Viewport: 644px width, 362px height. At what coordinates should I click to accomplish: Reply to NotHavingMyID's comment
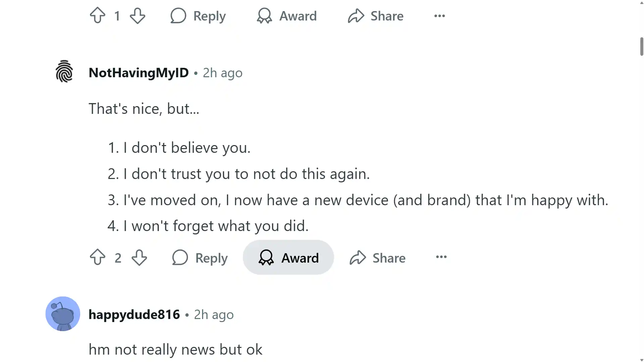[x=200, y=258]
